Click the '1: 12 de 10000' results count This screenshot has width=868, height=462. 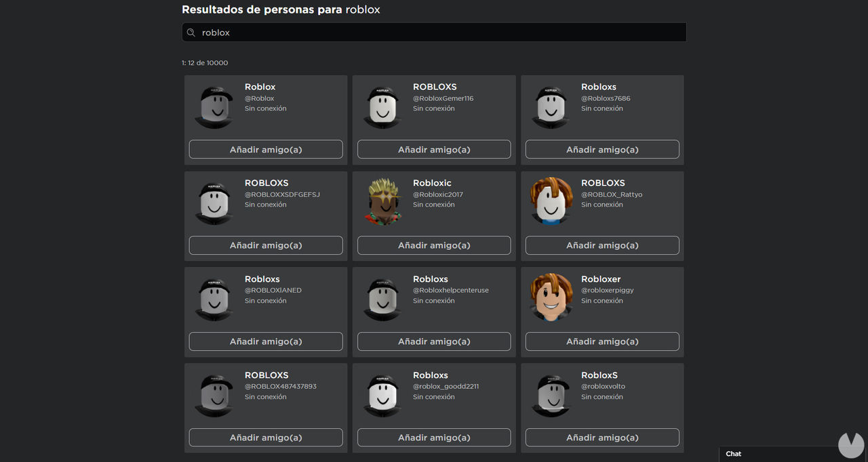coord(205,63)
